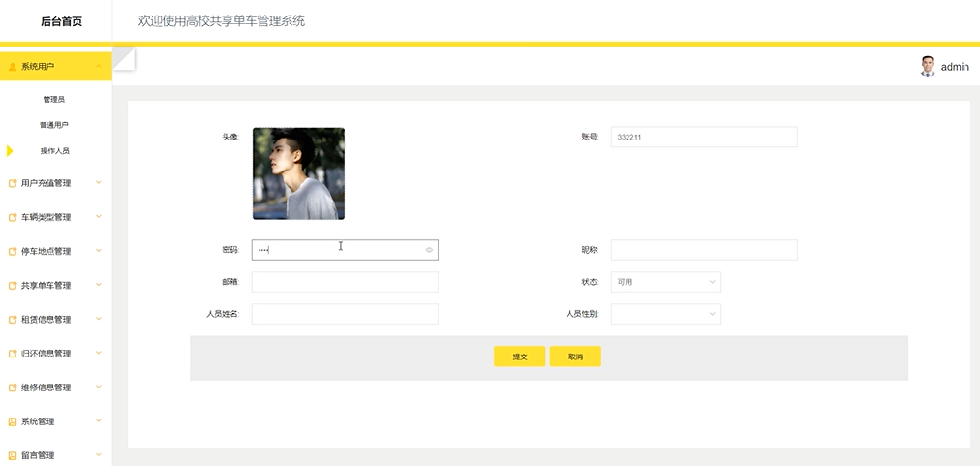Image resolution: width=980 pixels, height=466 pixels.
Task: Click the 车辆类型管理 sidebar icon
Action: [x=12, y=218]
